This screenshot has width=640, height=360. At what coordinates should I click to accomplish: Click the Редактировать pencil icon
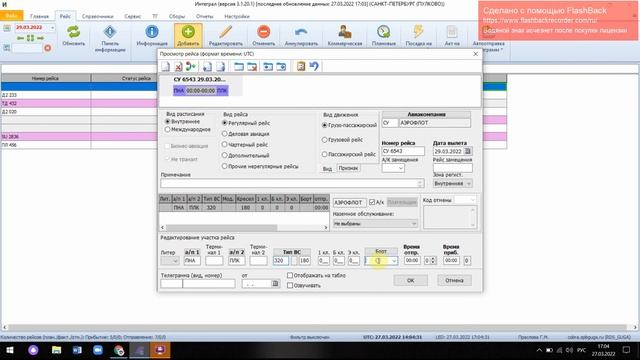tap(225, 32)
